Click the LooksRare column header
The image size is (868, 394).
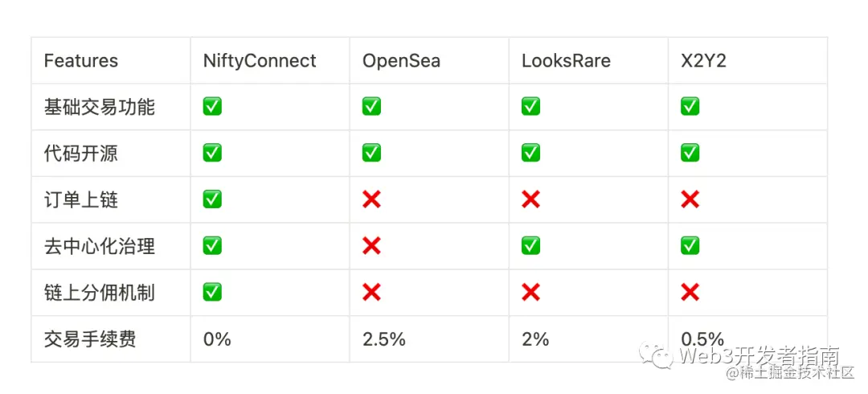566,60
